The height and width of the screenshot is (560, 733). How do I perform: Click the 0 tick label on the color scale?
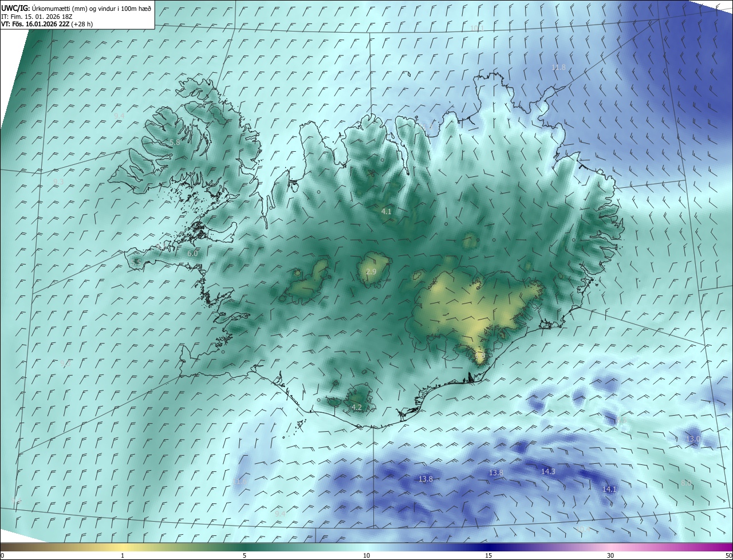[x=2, y=555]
